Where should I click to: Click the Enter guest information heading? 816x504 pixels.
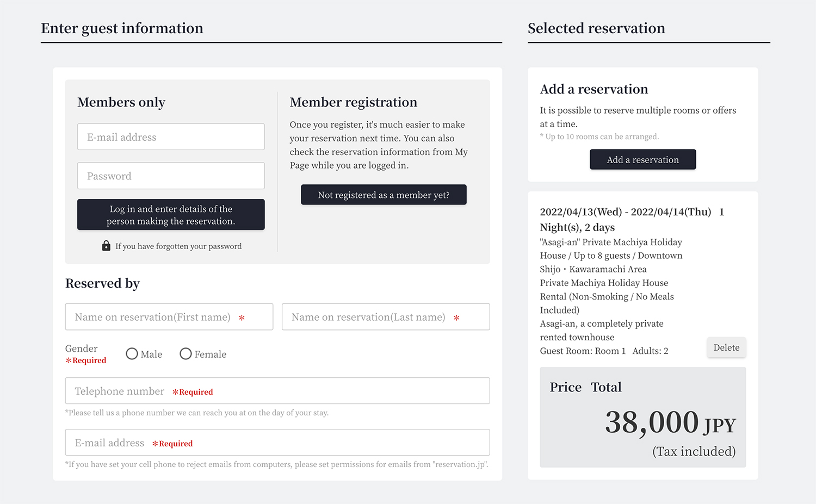click(x=122, y=28)
